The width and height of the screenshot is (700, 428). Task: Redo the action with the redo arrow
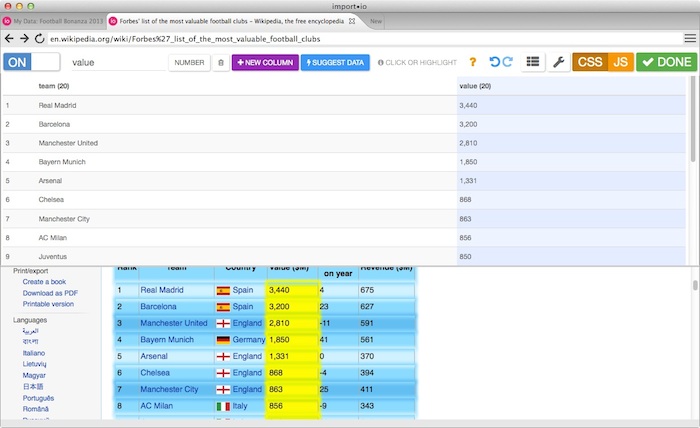508,62
